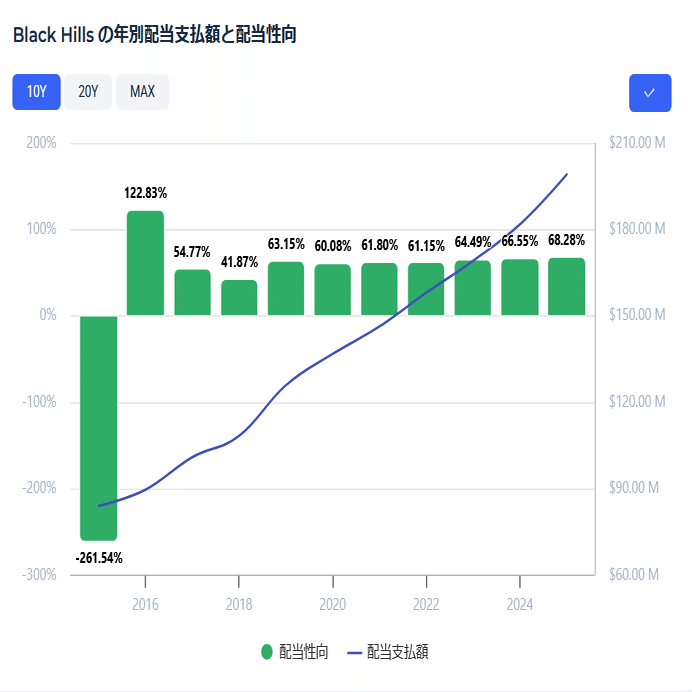This screenshot has width=692, height=692.
Task: Click the 2024 x-axis label
Action: [519, 604]
